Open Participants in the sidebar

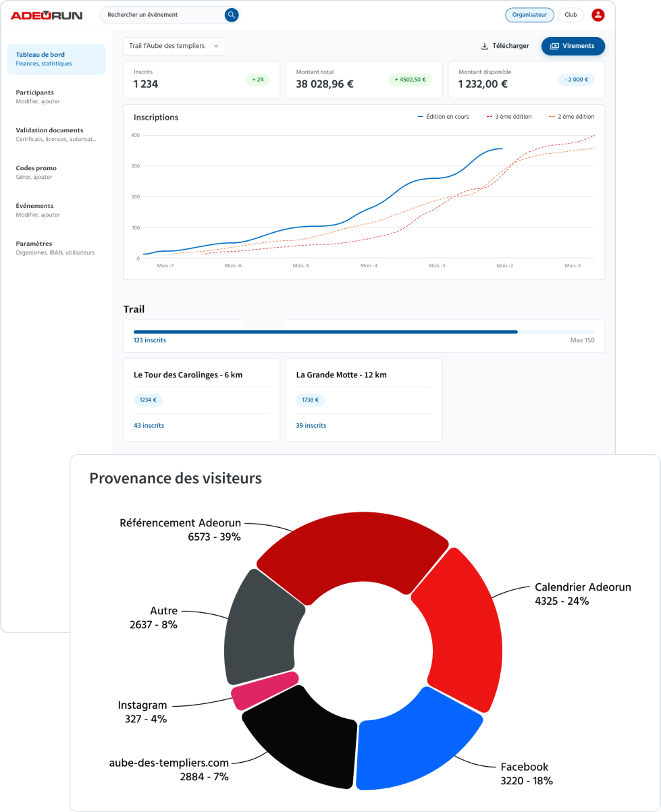[35, 97]
